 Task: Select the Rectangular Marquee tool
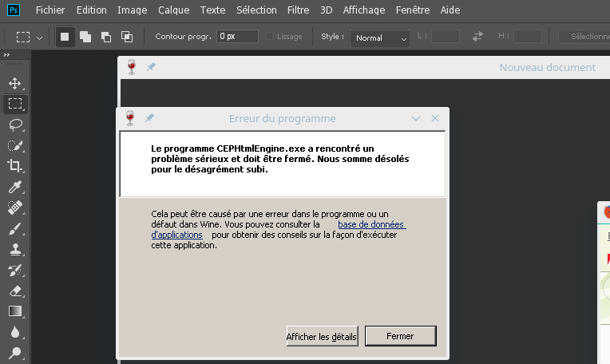click(14, 104)
